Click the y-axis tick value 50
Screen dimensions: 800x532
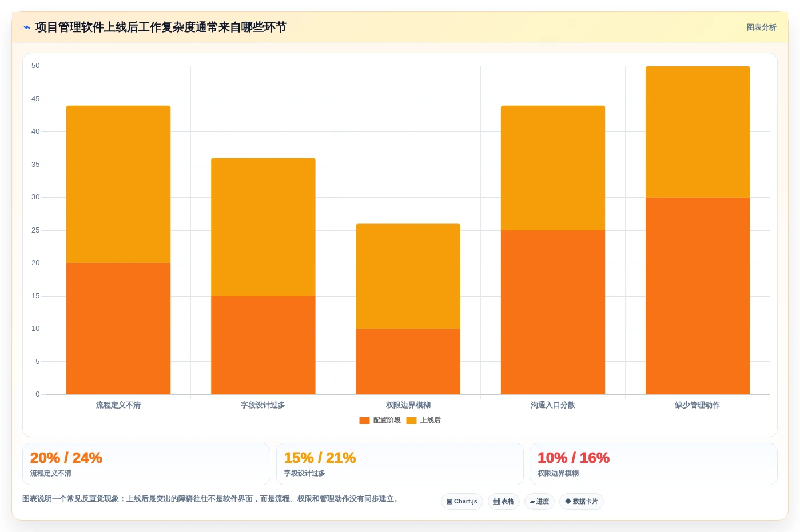tap(35, 66)
